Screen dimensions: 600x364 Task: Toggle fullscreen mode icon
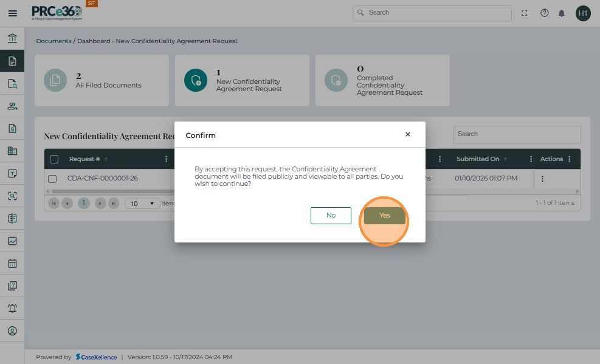pyautogui.click(x=524, y=13)
